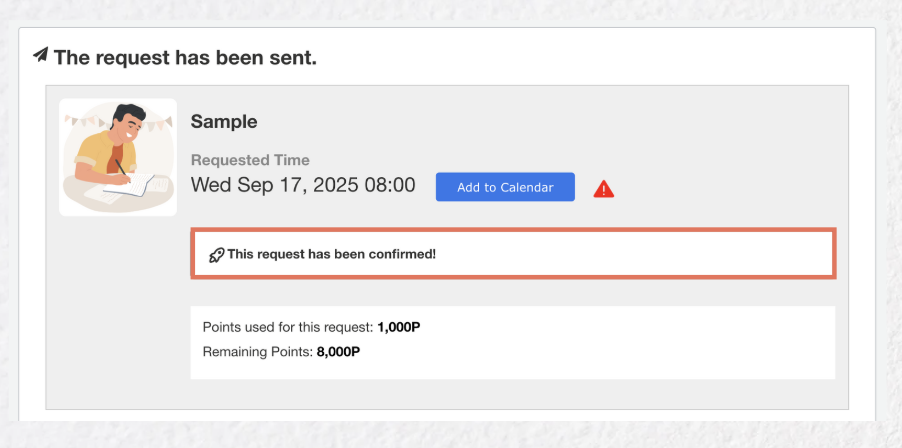Click the 'Remaining Points' label text

[258, 352]
